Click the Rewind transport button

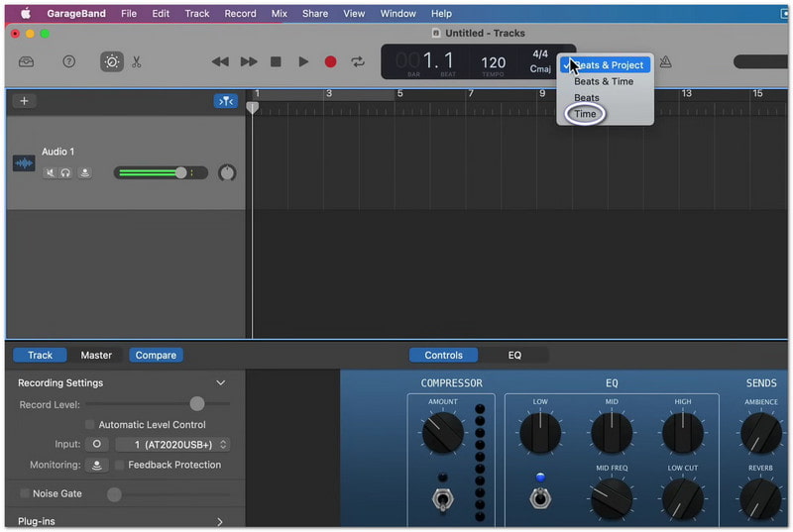[x=220, y=61]
